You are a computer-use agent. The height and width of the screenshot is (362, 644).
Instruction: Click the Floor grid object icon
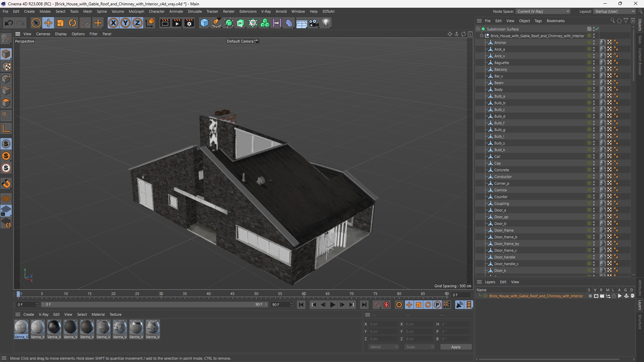click(302, 23)
